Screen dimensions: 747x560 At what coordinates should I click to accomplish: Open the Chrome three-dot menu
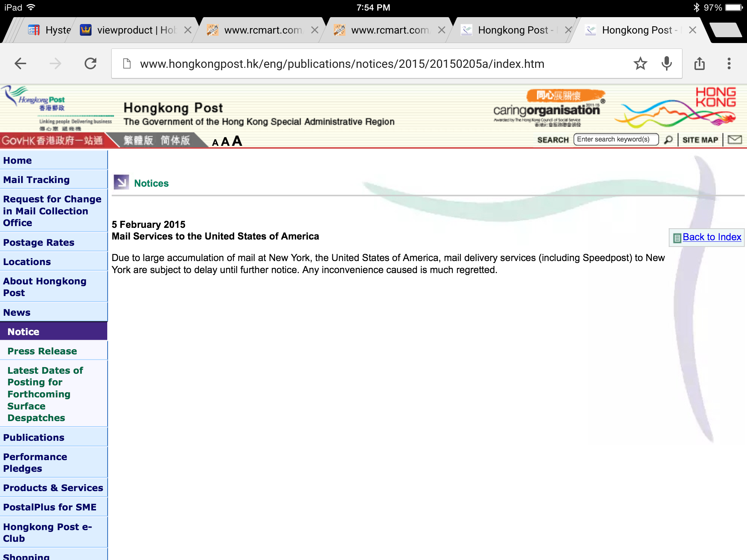(x=729, y=64)
